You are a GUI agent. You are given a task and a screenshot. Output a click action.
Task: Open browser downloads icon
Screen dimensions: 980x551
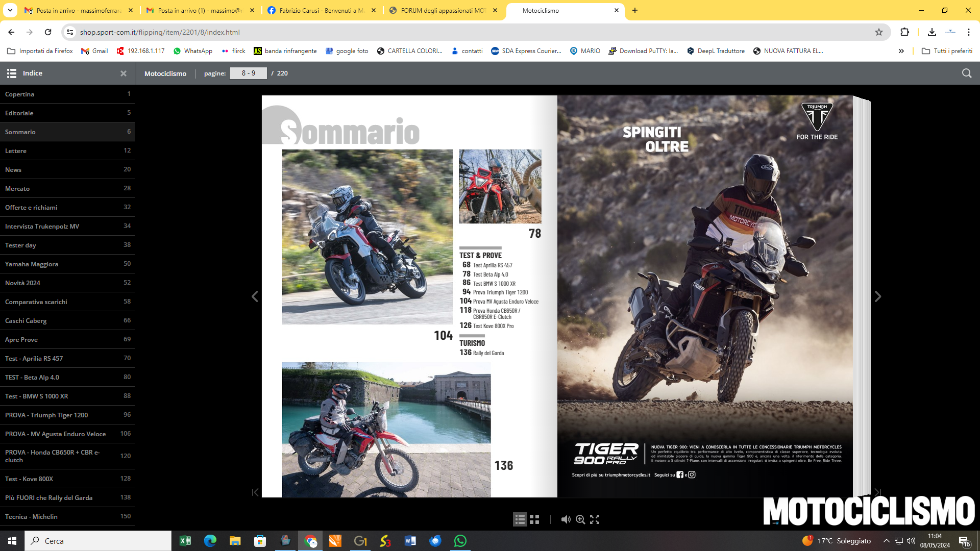(x=932, y=32)
